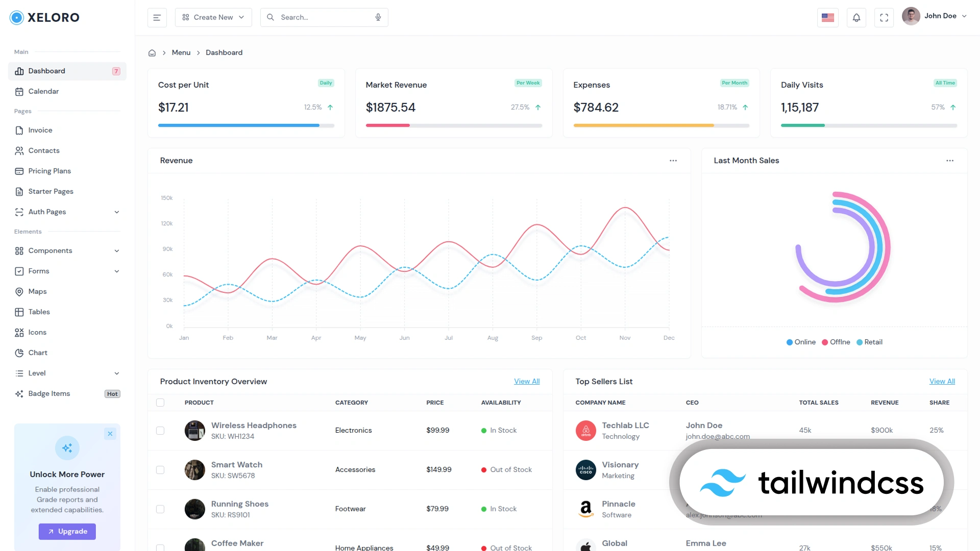980x551 pixels.
Task: Toggle the Online legend item
Action: tap(801, 342)
